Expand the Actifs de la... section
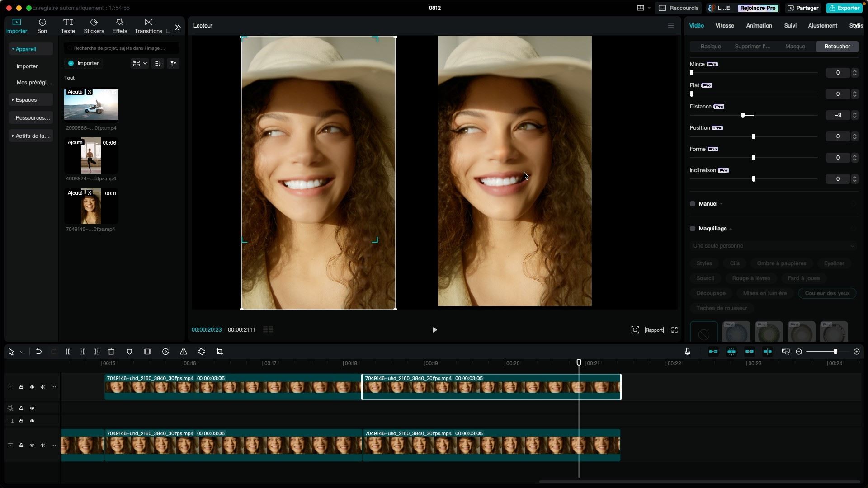Image resolution: width=868 pixels, height=488 pixels. (31, 136)
